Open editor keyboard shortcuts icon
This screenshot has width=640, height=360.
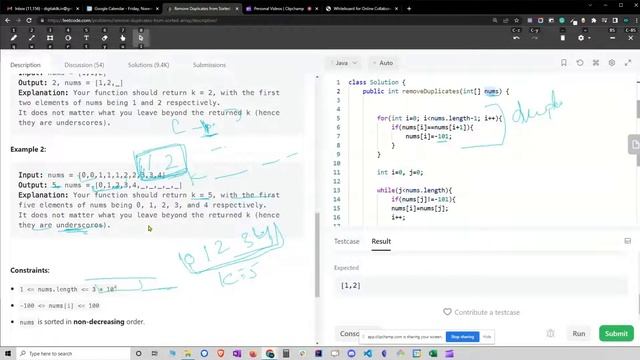(x=596, y=63)
